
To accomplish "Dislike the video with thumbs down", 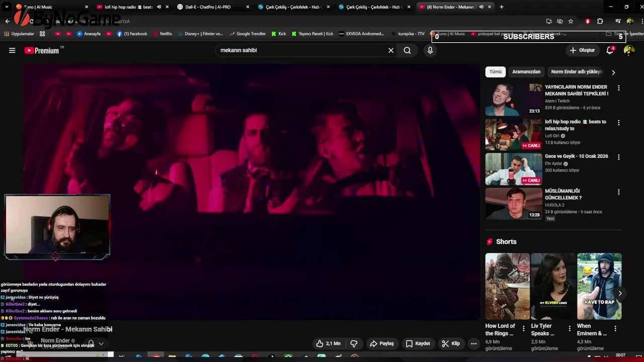I will 354,343.
